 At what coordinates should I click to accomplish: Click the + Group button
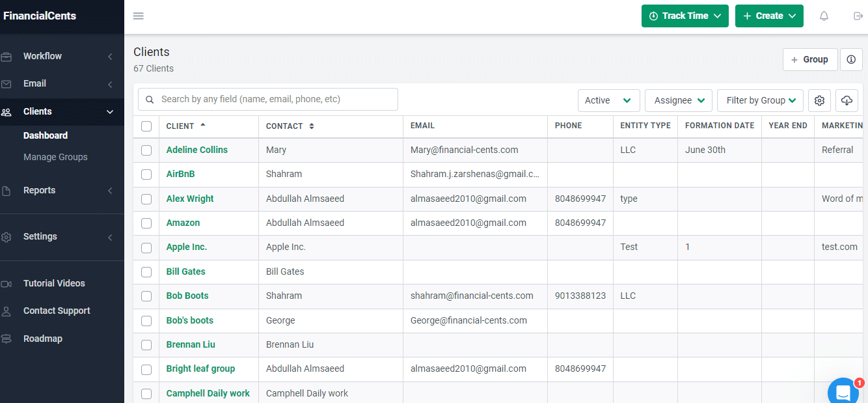pyautogui.click(x=810, y=59)
